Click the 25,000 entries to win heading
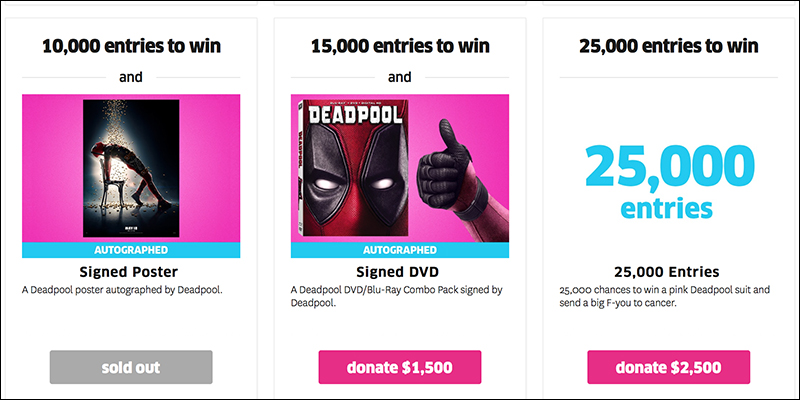 669,46
